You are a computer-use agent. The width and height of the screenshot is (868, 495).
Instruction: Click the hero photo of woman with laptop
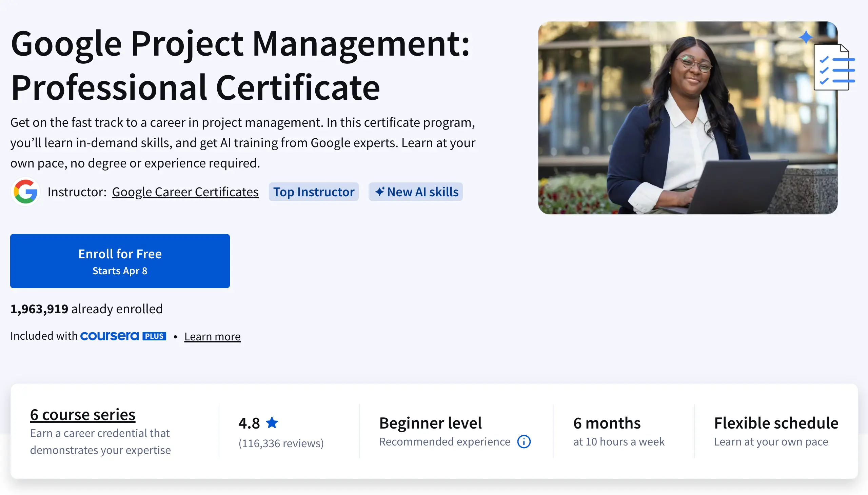tap(680, 129)
